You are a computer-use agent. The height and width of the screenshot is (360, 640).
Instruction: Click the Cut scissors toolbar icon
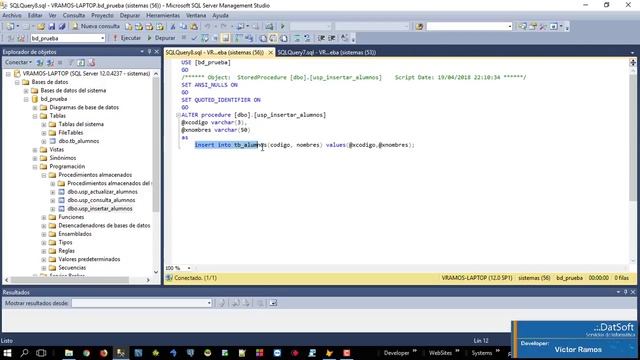point(173,27)
